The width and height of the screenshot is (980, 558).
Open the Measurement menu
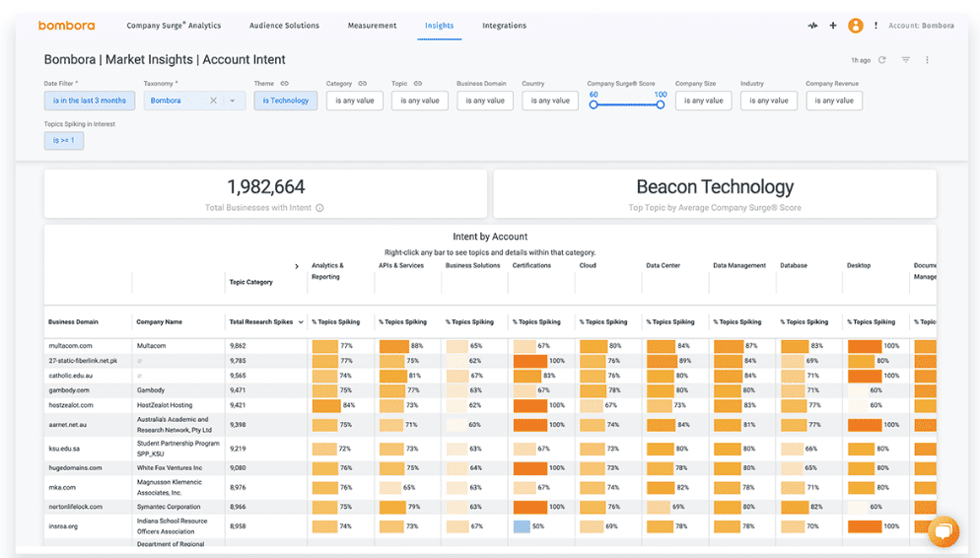pos(372,26)
